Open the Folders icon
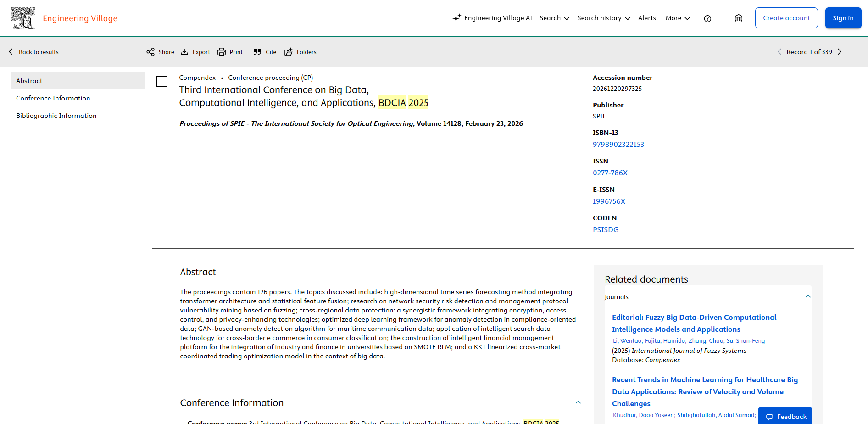Image resolution: width=868 pixels, height=424 pixels. (289, 52)
